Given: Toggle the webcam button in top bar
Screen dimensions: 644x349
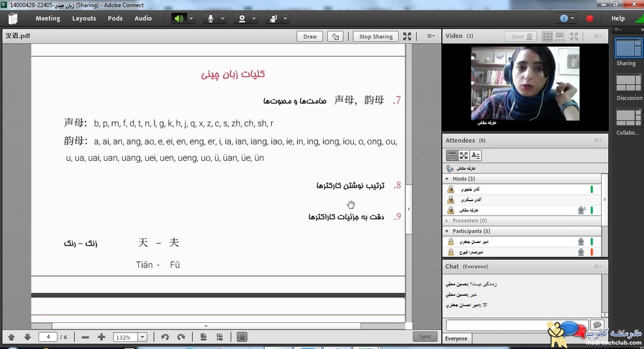Looking at the screenshot, I should (x=242, y=18).
